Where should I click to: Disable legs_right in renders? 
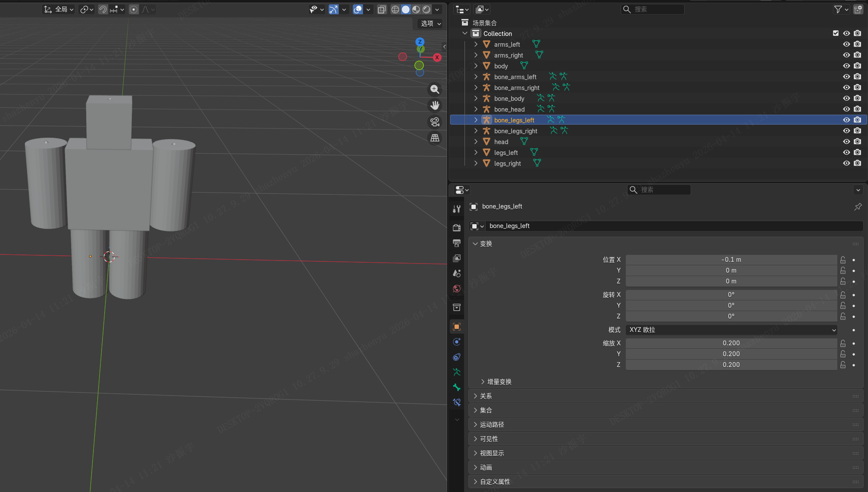(857, 163)
